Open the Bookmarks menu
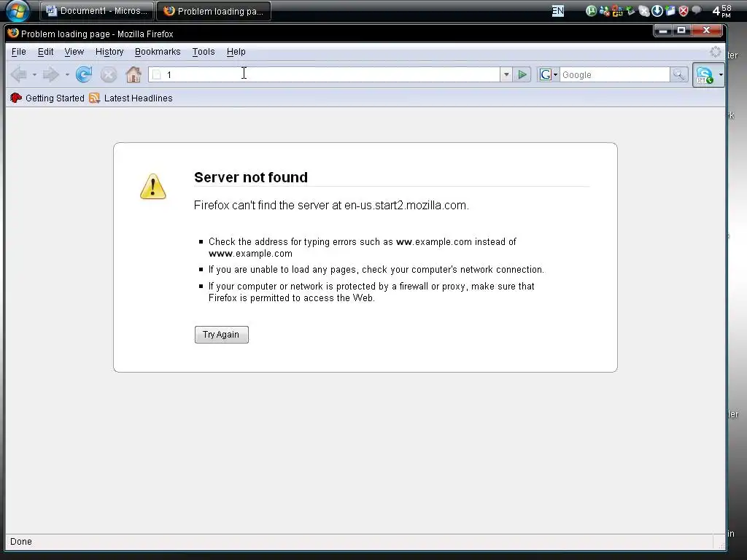 tap(158, 52)
